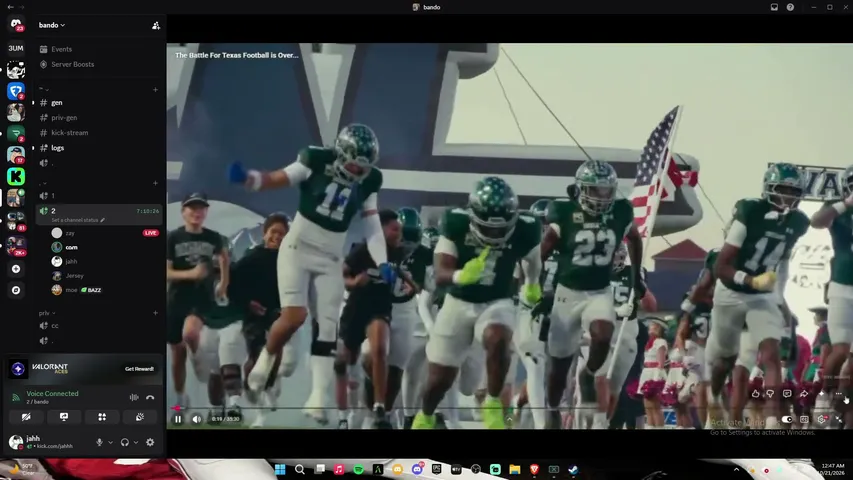Screen dimensions: 853x480
Task: Open video comments icon
Action: pos(787,393)
